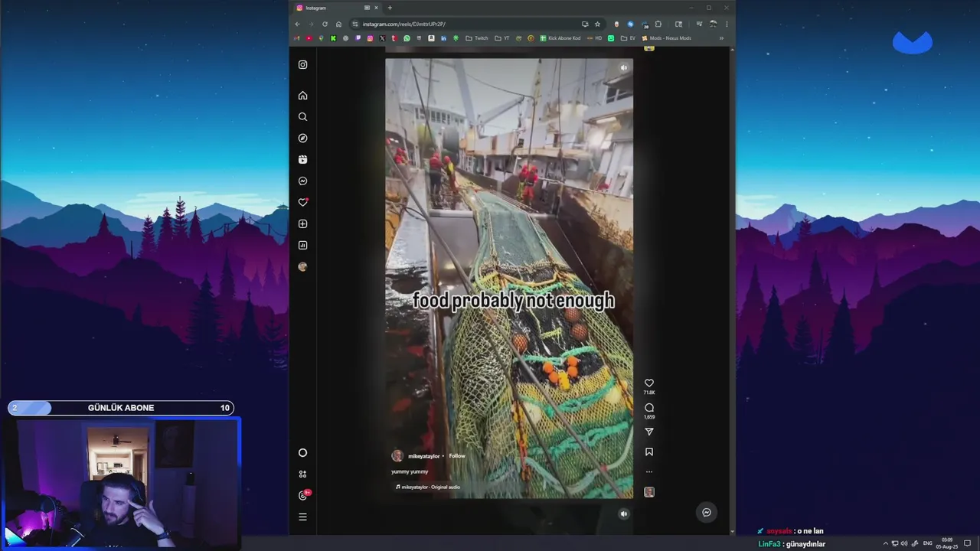Open the AI Studio icon in sidebar
This screenshot has height=551, width=980.
pos(302,474)
